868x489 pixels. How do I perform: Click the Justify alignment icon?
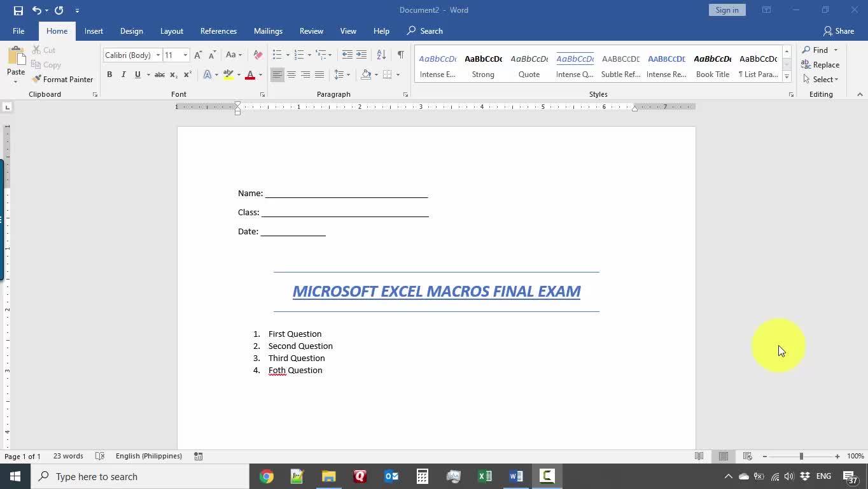(x=319, y=75)
